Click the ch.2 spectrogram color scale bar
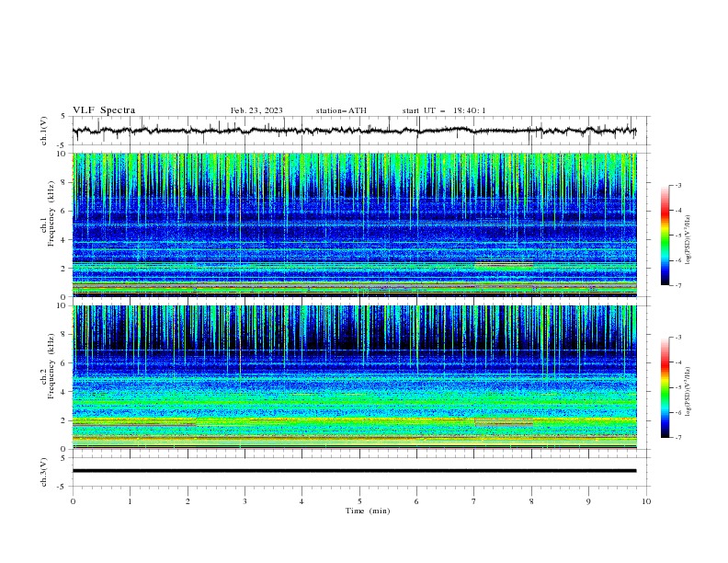This screenshot has height=563, width=728. coord(665,387)
